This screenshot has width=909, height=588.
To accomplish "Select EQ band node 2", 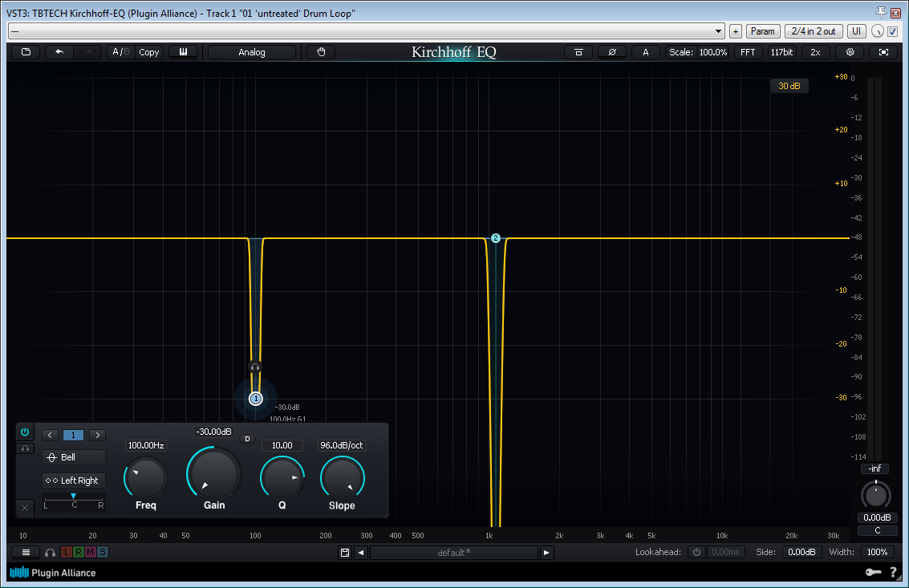I will 496,237.
